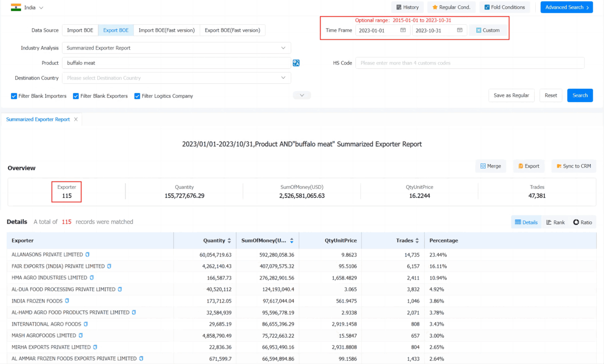This screenshot has height=364, width=604.
Task: Toggle Filter Blank Exporters checkbox
Action: (76, 96)
